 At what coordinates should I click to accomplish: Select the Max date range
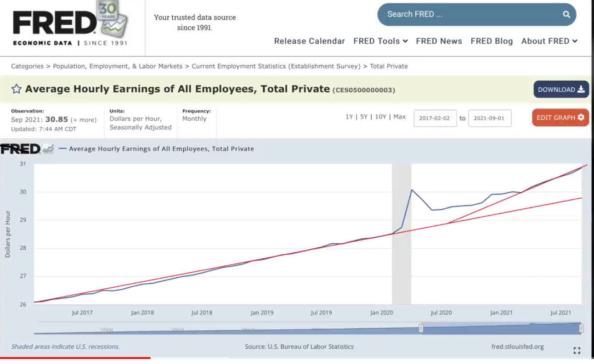400,117
